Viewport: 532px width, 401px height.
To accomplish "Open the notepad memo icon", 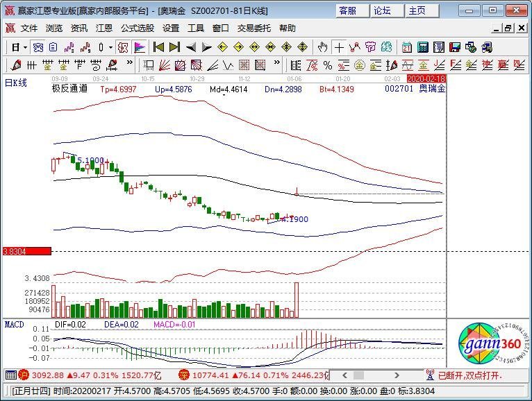I will click(439, 47).
